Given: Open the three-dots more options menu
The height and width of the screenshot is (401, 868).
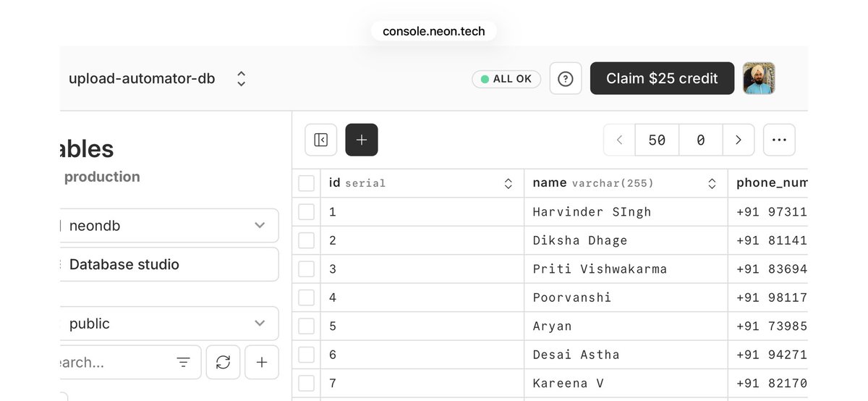Looking at the screenshot, I should click(779, 140).
